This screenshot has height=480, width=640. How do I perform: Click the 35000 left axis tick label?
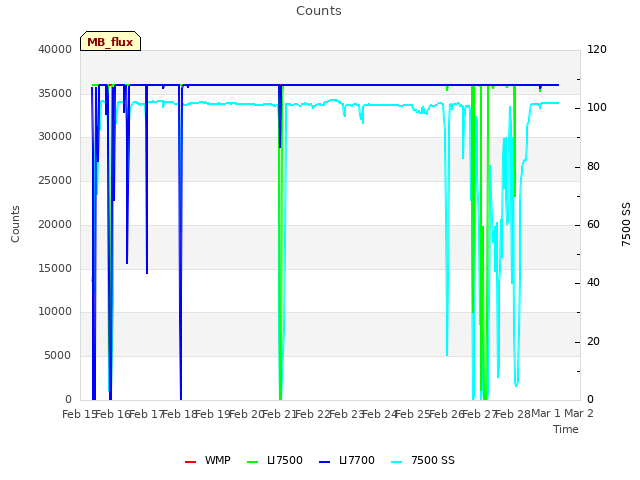click(x=55, y=93)
